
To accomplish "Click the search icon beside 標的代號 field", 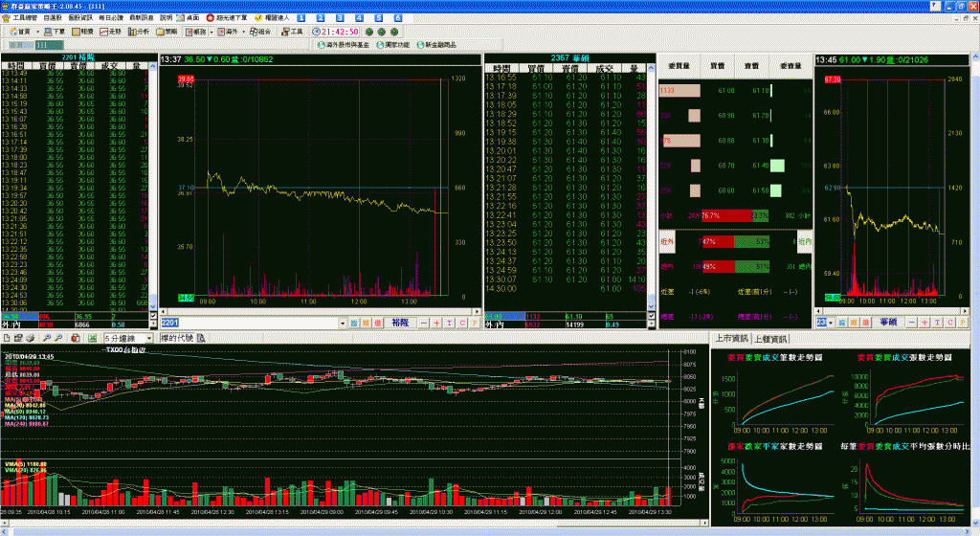I will point(201,338).
